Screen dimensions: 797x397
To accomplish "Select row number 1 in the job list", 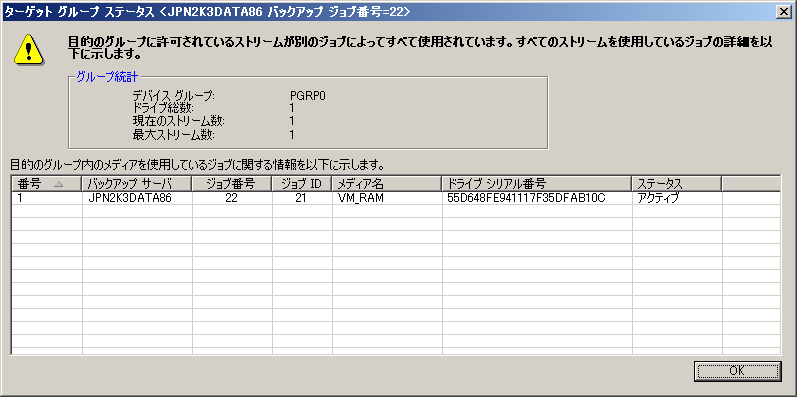I will tap(396, 198).
